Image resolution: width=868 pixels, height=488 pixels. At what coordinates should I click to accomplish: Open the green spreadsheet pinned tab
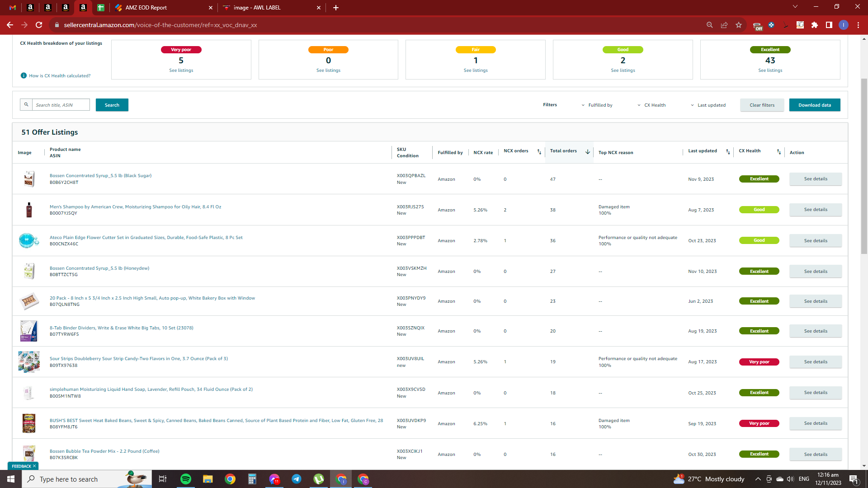101,8
